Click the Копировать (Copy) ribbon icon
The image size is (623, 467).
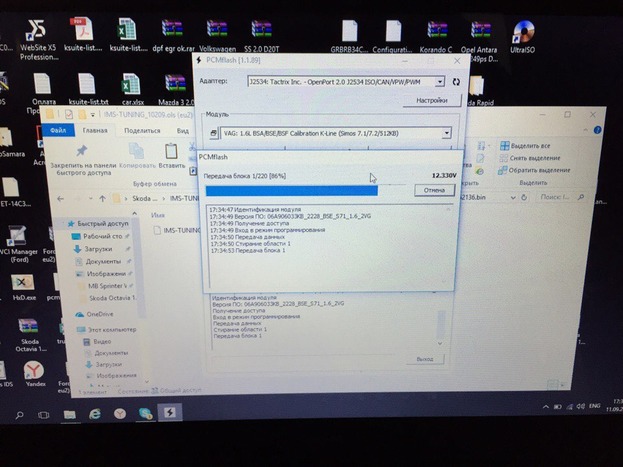[x=136, y=153]
